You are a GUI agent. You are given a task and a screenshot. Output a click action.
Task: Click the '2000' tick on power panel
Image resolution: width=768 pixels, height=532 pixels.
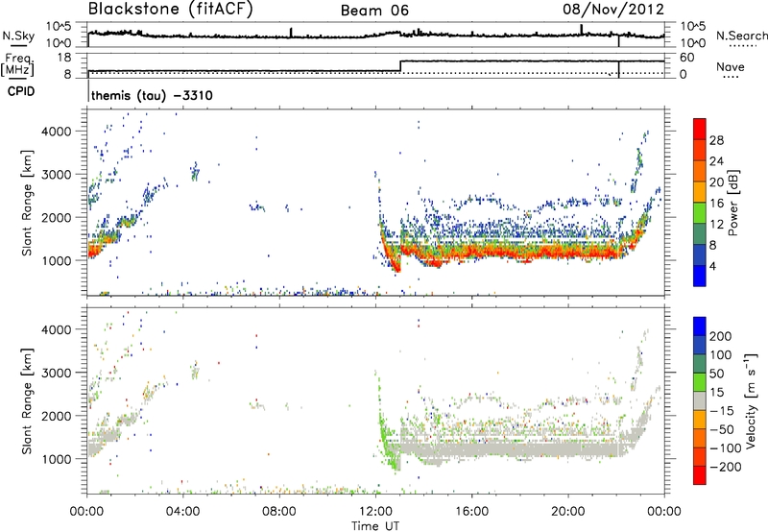pyautogui.click(x=57, y=217)
